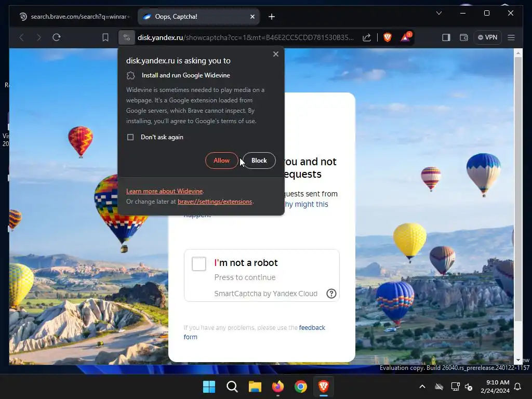Screen dimensions: 532x399
Task: Toggle the sidebar panel icon
Action: (x=446, y=37)
